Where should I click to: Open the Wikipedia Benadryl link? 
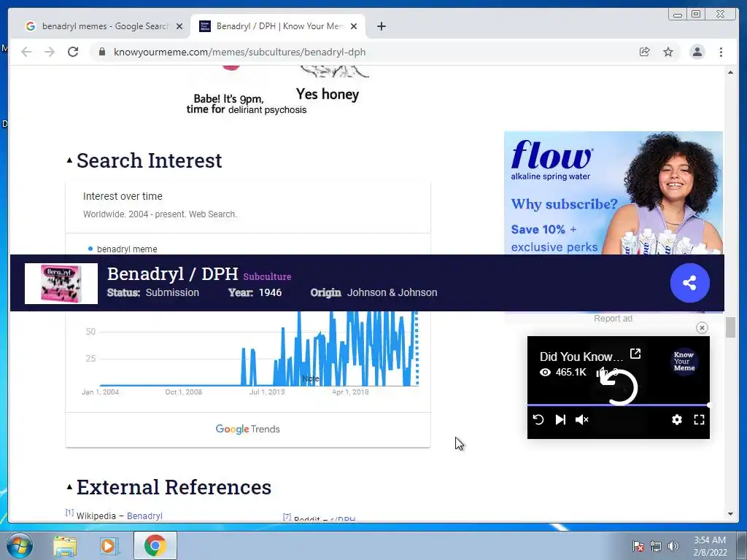(144, 516)
